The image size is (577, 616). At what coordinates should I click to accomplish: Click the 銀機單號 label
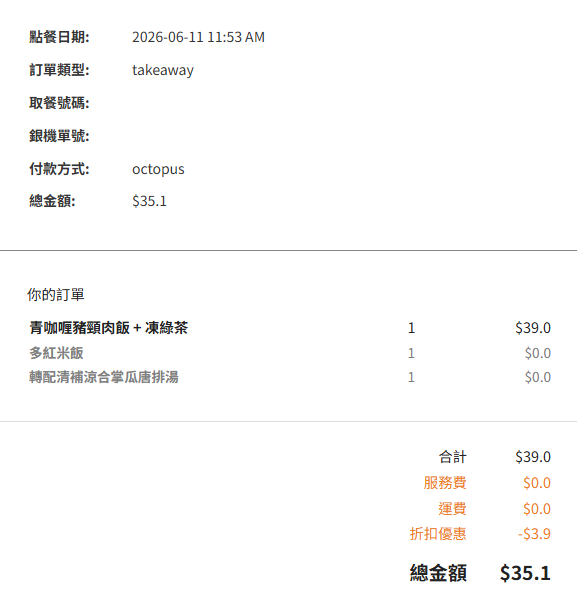[59, 136]
